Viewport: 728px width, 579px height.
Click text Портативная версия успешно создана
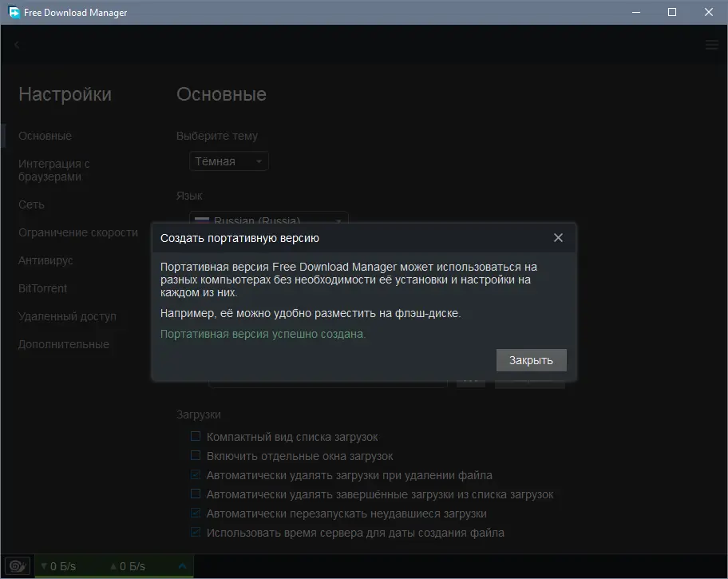point(263,334)
